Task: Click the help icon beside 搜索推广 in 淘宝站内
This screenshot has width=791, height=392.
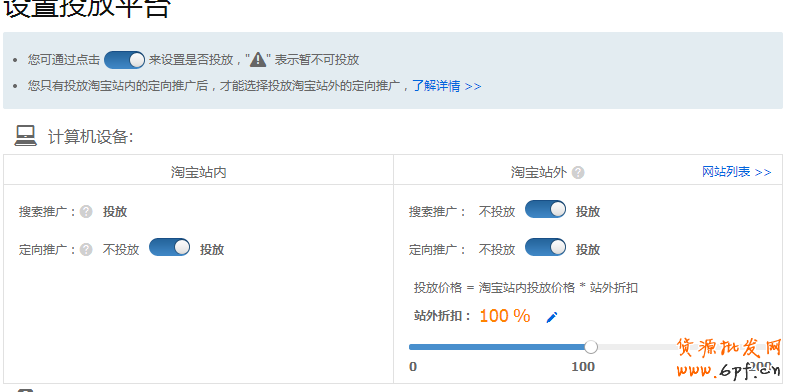Action: 86,211
